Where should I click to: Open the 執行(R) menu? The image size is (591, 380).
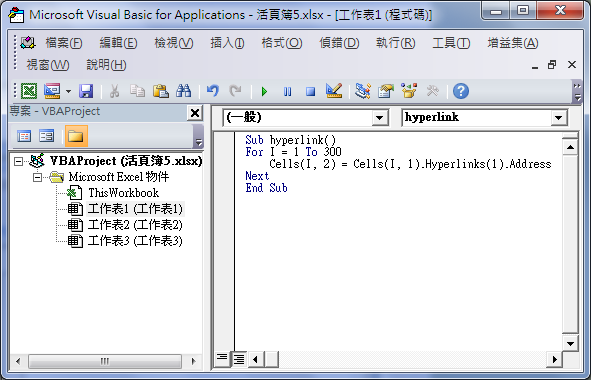pos(395,43)
